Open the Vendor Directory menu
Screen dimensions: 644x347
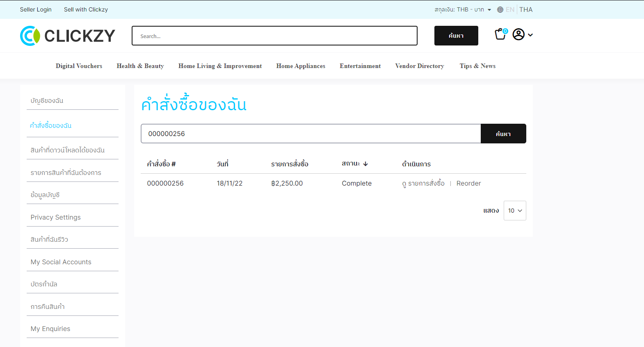[x=420, y=66]
